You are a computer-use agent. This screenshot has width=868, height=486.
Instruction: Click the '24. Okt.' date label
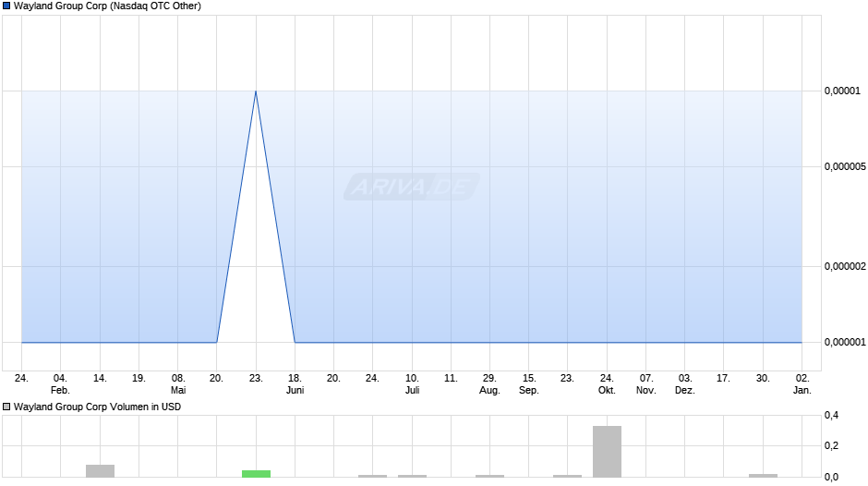coord(608,384)
